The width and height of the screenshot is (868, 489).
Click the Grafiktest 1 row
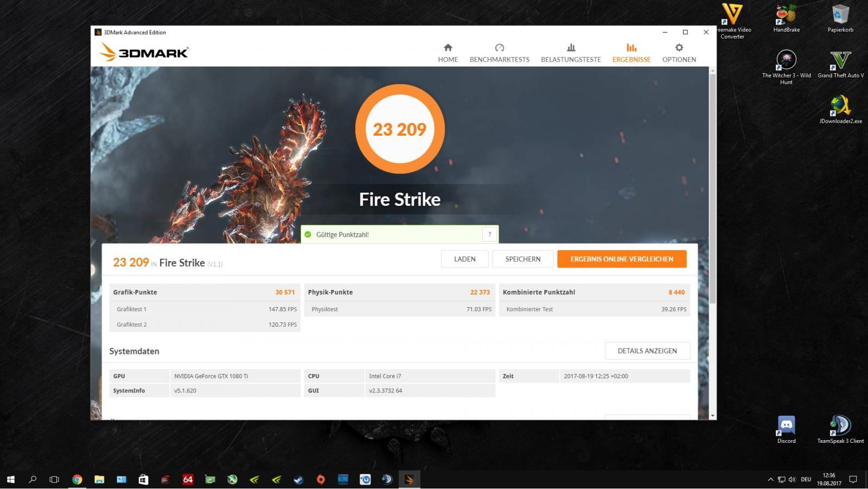[205, 309]
